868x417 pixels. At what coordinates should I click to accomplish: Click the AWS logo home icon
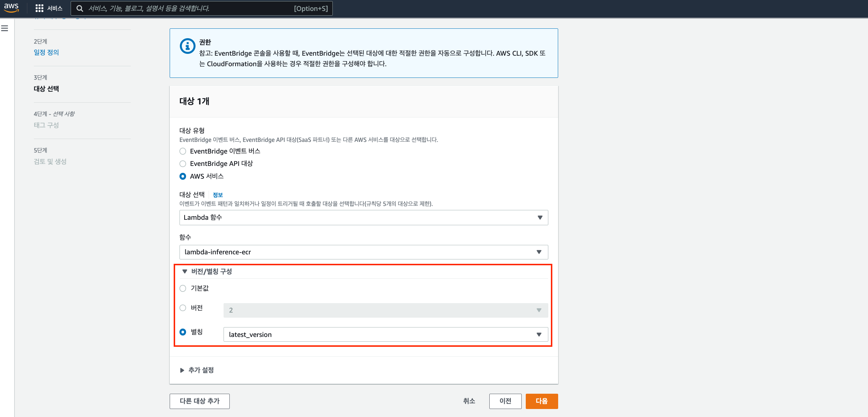(x=11, y=8)
